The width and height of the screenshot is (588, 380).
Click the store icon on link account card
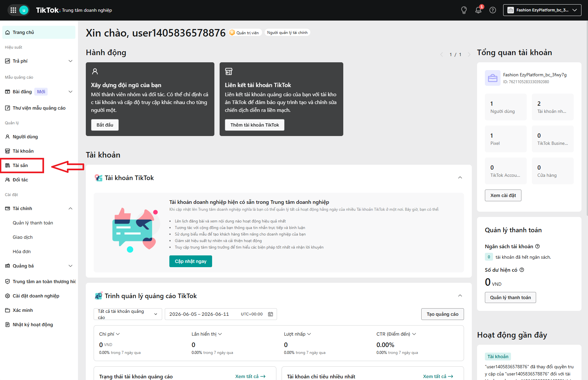coord(229,71)
